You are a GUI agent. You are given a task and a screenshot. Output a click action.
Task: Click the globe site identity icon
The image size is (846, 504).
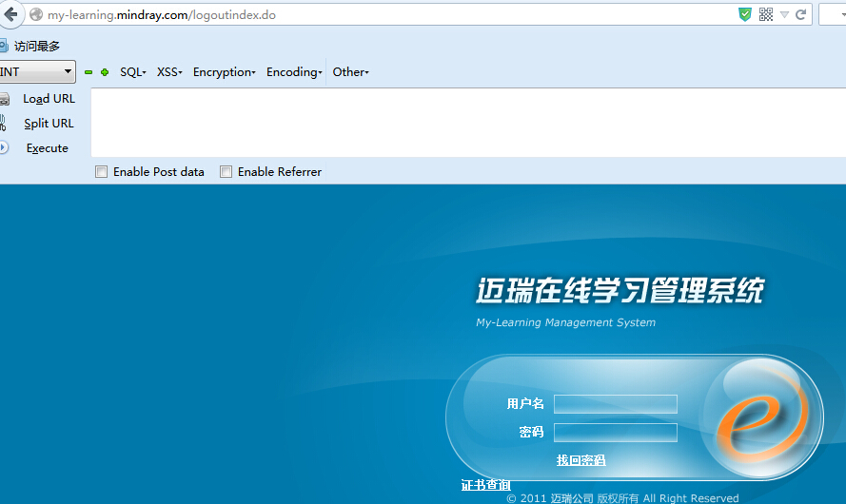[36, 14]
